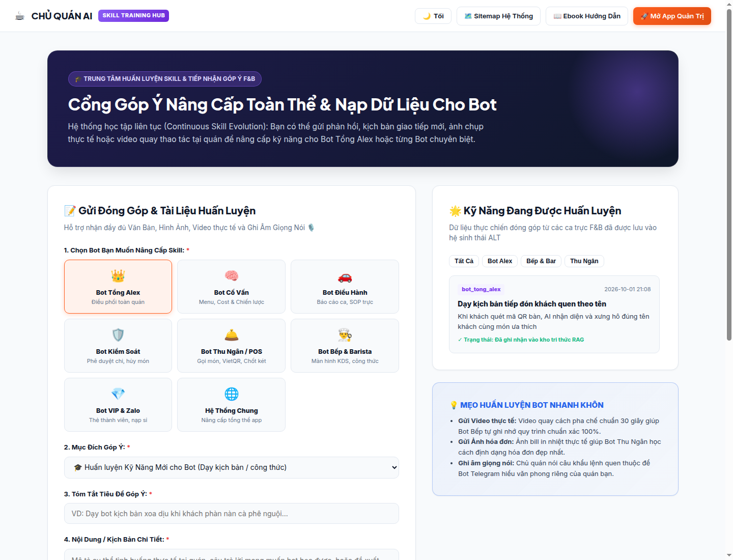Show all skills with Tất Cả filter
The height and width of the screenshot is (560, 733).
(x=464, y=261)
